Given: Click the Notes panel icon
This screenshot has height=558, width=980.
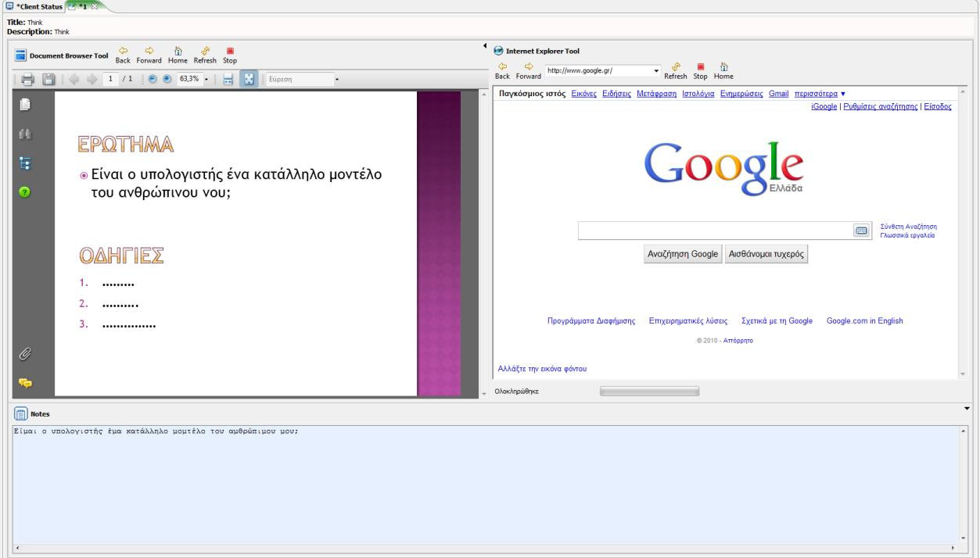Looking at the screenshot, I should [x=21, y=413].
